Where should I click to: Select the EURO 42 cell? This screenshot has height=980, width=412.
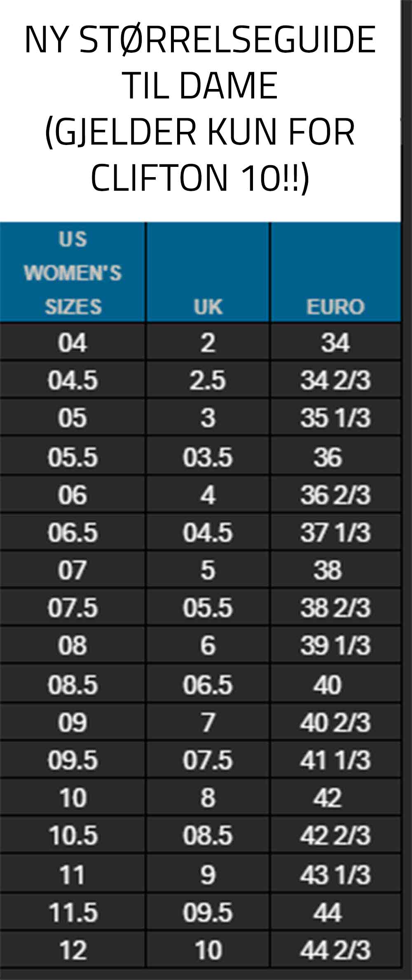tap(336, 798)
